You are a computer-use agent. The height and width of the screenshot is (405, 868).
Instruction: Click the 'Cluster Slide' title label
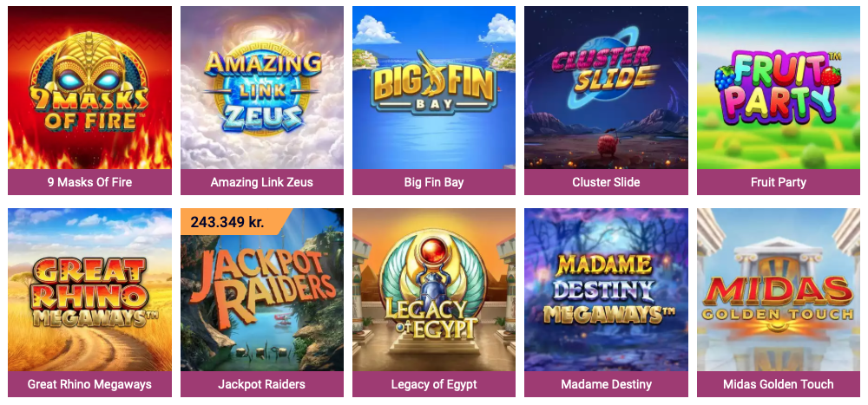[x=606, y=182]
